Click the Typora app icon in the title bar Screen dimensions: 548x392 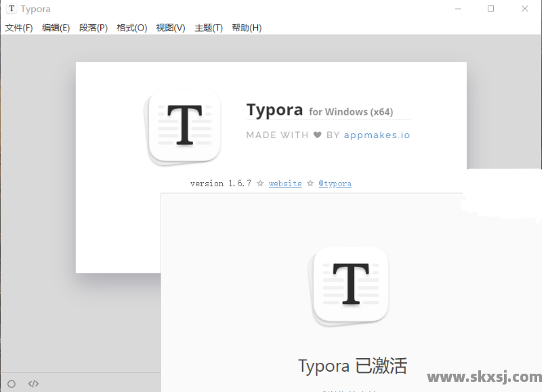tap(11, 9)
